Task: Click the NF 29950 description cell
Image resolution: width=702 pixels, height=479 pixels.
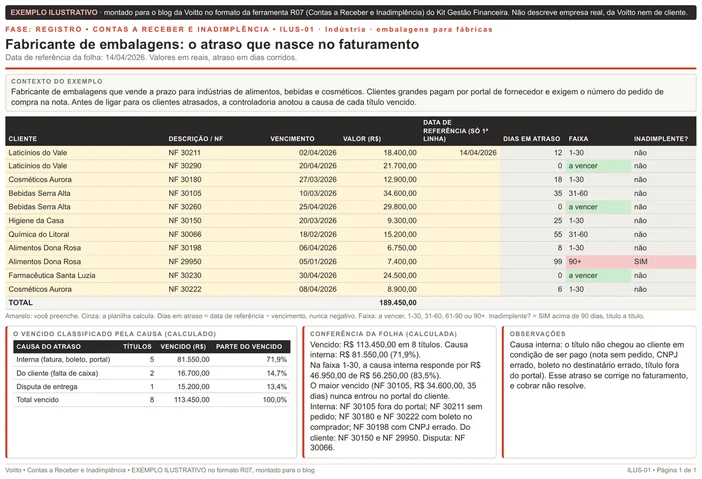Action: pos(185,261)
